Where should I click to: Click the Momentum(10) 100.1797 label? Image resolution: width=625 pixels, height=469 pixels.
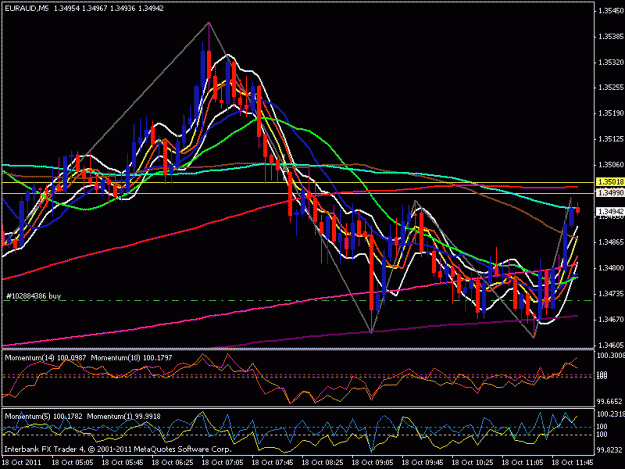point(131,358)
